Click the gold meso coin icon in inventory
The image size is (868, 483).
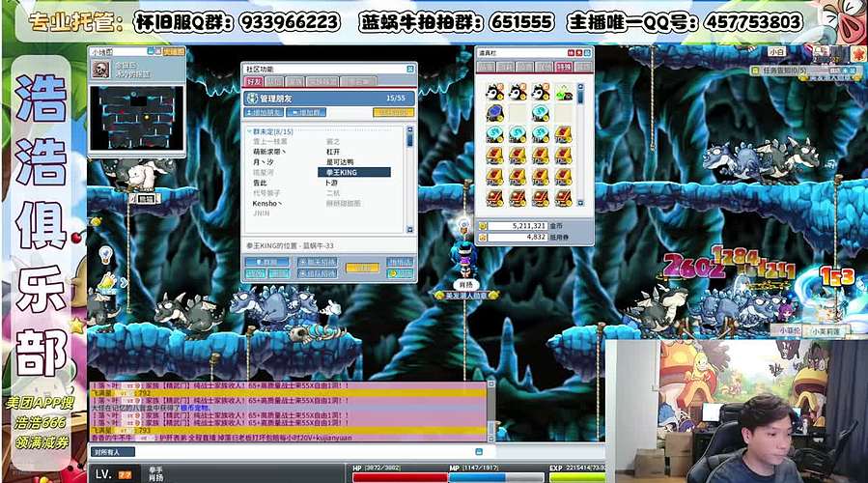click(483, 227)
